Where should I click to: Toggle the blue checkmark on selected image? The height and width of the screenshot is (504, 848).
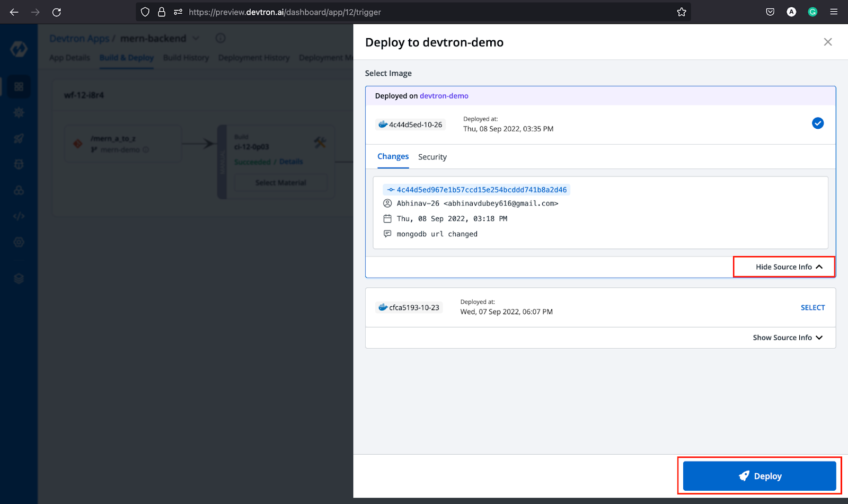click(x=817, y=123)
